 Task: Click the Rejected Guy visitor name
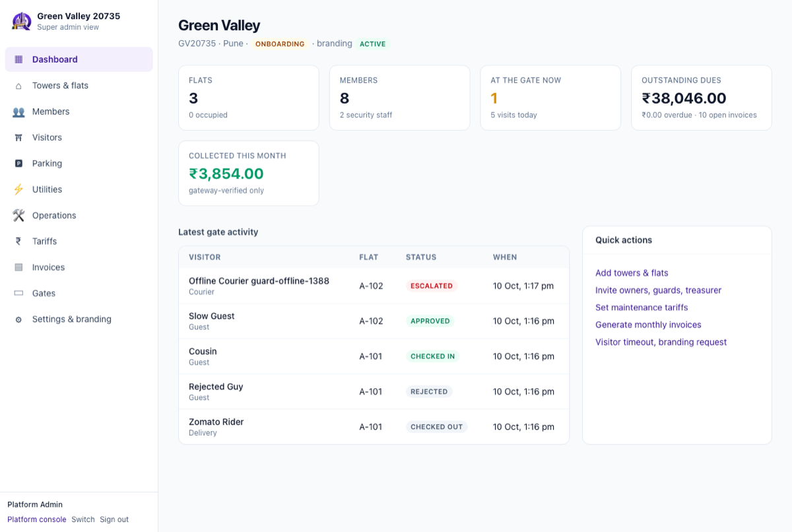(216, 387)
